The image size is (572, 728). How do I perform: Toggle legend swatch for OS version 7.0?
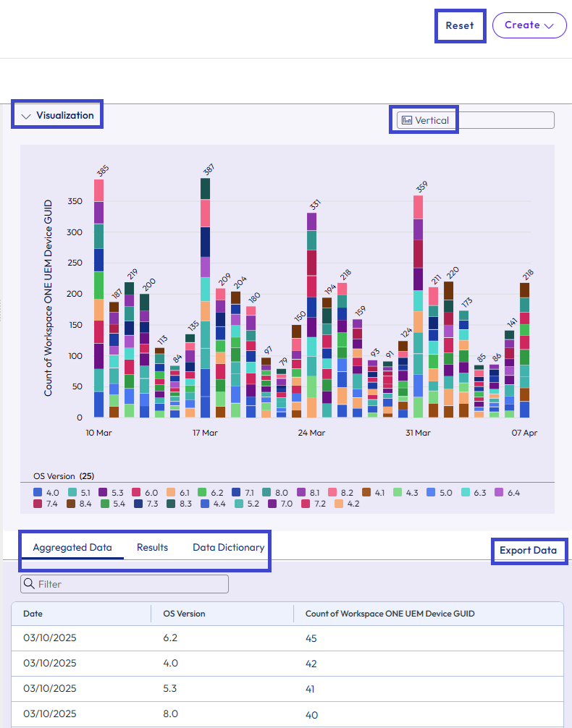(x=272, y=503)
